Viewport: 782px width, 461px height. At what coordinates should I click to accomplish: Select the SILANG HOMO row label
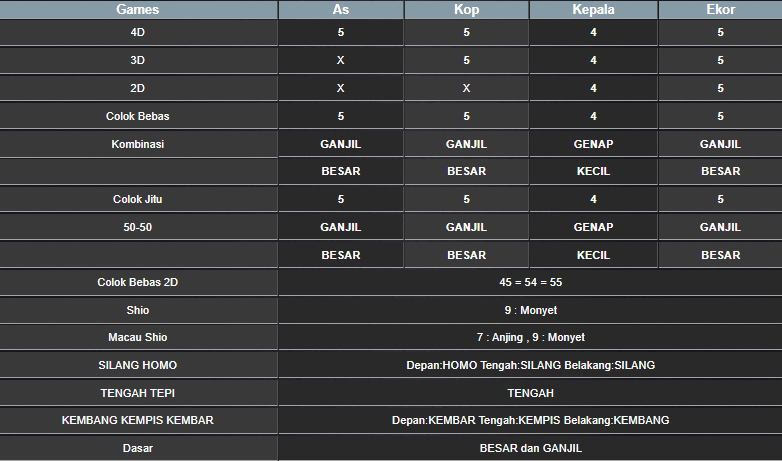point(138,365)
